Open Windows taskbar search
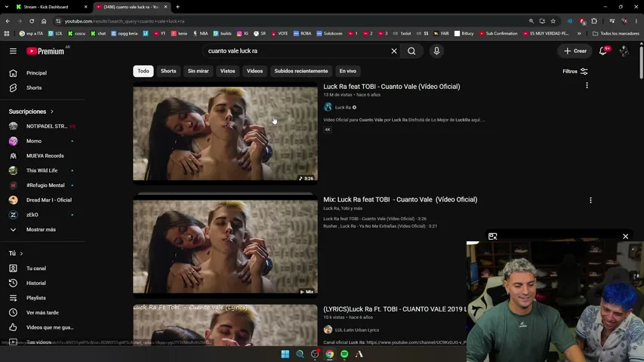Screen dimensions: 644x362 300,354
